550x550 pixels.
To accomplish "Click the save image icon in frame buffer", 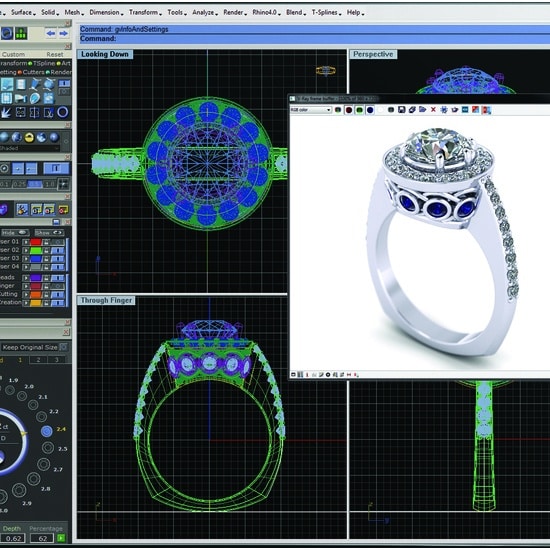I will point(402,110).
